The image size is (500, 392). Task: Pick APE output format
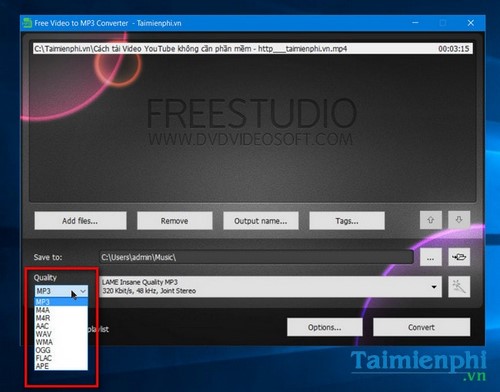pyautogui.click(x=61, y=366)
